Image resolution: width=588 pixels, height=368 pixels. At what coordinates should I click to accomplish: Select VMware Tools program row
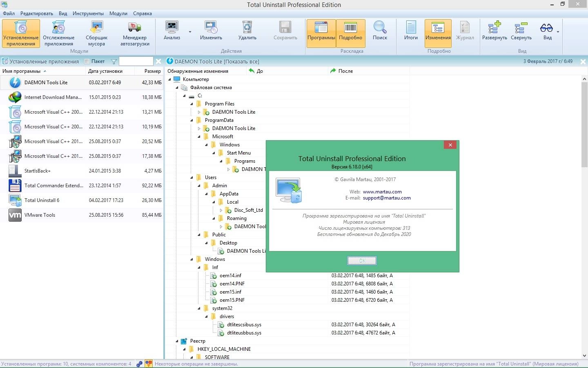(x=82, y=215)
